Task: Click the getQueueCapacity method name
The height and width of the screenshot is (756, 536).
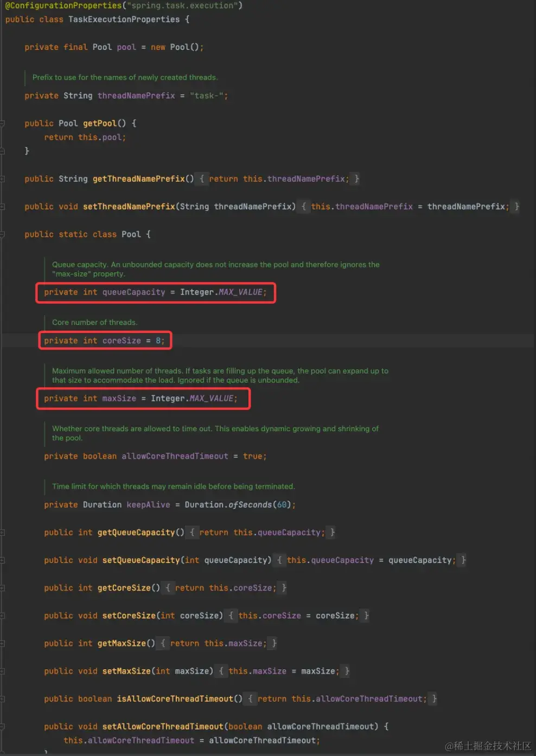Action: tap(136, 533)
